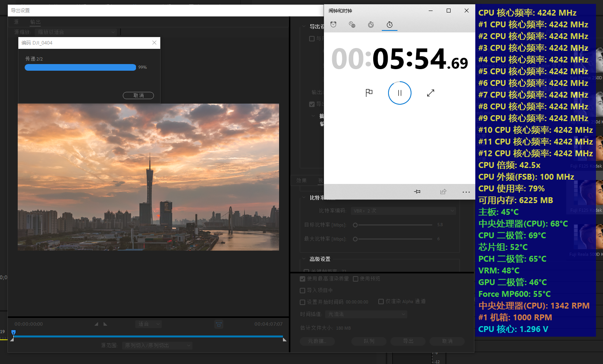This screenshot has width=603, height=364.
Task: Expand the 源范围 sequence in/out dropdown
Action: (157, 346)
